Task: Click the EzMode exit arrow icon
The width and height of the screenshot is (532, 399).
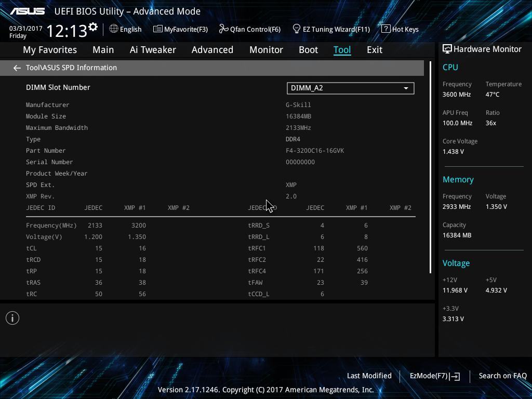Action: [455, 376]
